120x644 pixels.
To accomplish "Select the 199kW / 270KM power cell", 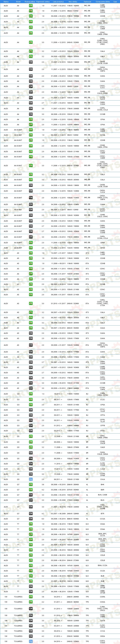I will tap(73, 447).
